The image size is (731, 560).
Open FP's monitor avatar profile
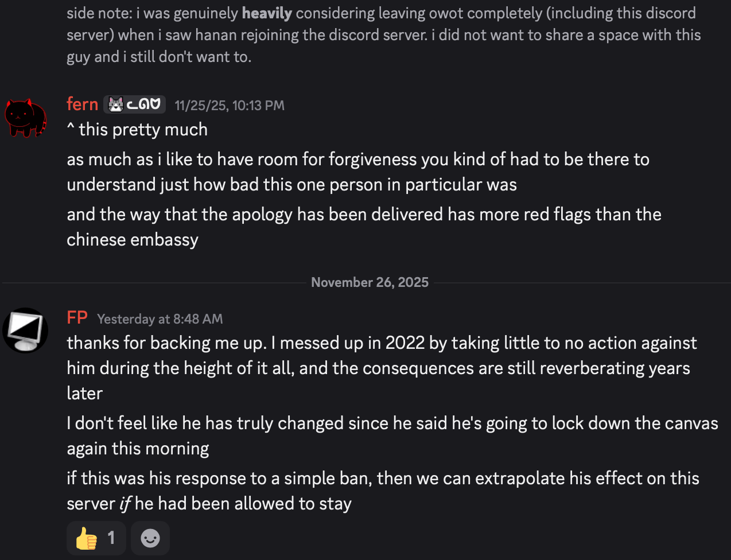pos(25,330)
